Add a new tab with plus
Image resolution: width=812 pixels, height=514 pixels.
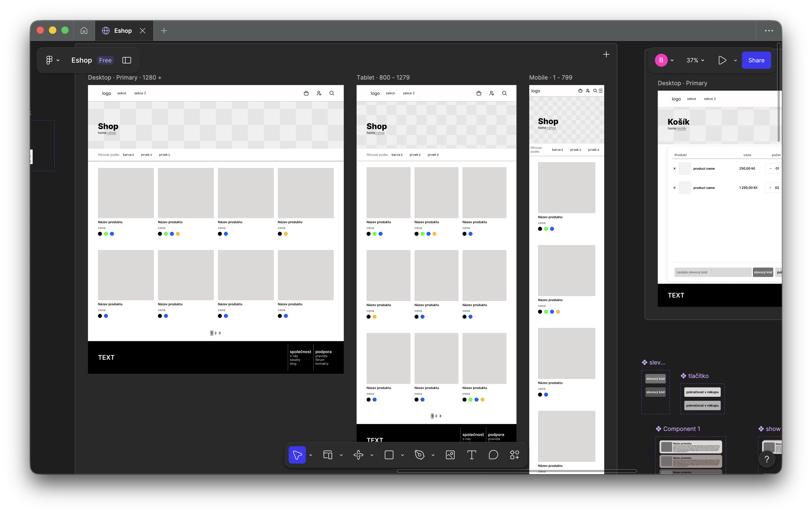(164, 31)
